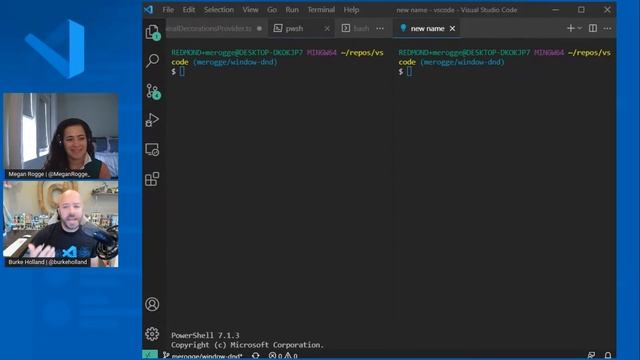The width and height of the screenshot is (640, 360).
Task: Open the Explorer view in activity bar
Action: 153,32
